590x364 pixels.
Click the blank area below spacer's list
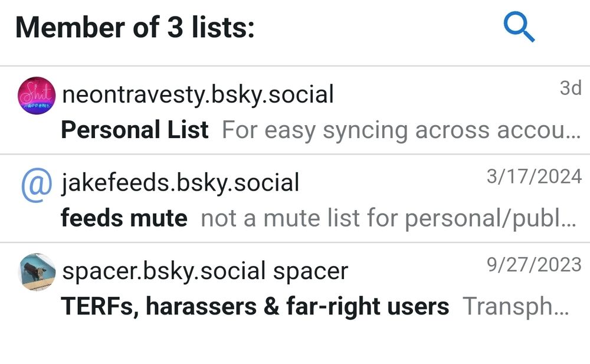tap(295, 345)
